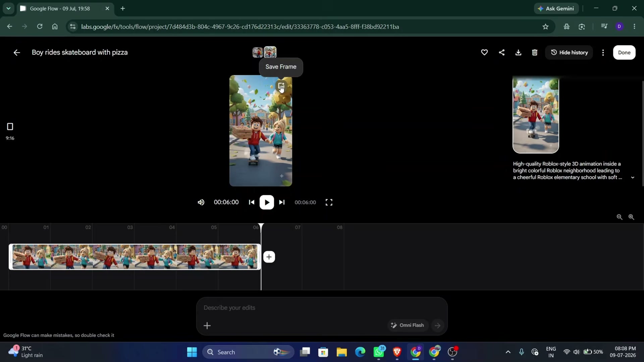Open the media control icon in toolbar

click(x=604, y=26)
